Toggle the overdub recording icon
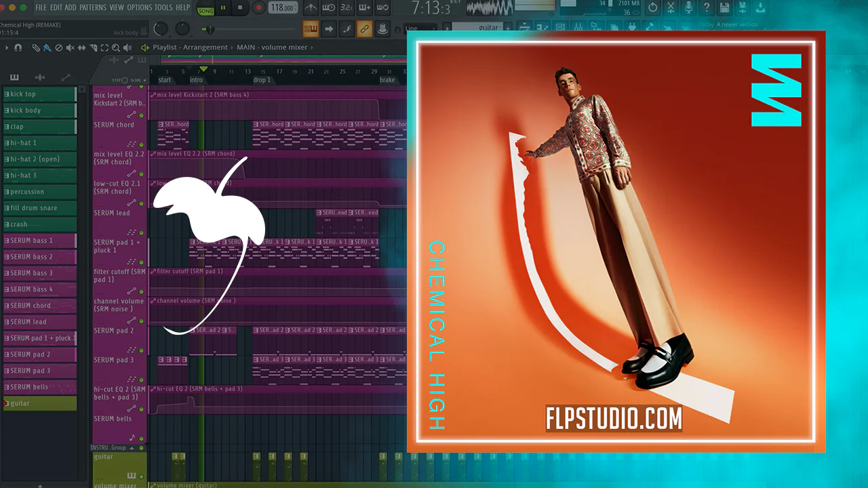This screenshot has width=868, height=488. coord(363,8)
